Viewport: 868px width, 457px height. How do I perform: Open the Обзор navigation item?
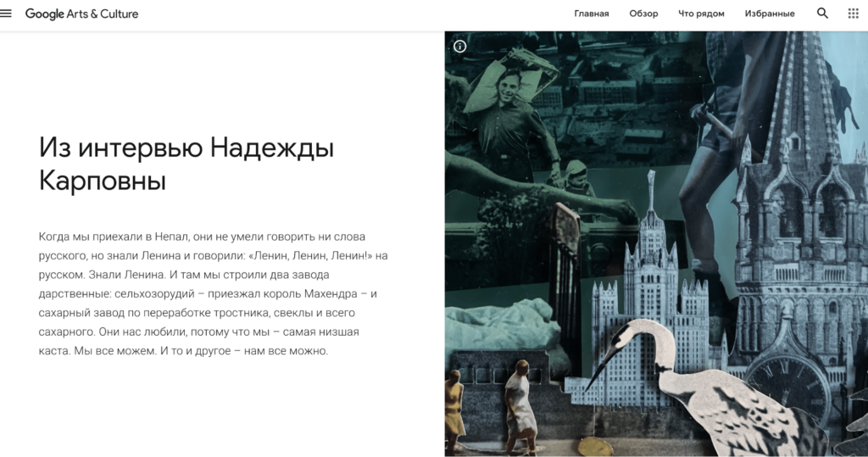point(643,14)
